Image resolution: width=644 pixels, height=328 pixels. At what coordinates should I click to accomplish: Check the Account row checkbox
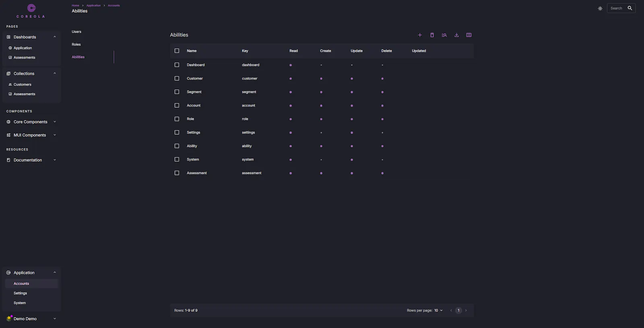tap(177, 105)
